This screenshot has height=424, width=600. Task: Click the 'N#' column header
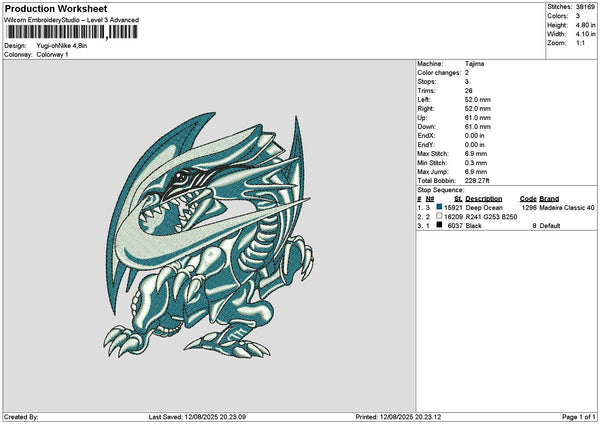[430, 199]
